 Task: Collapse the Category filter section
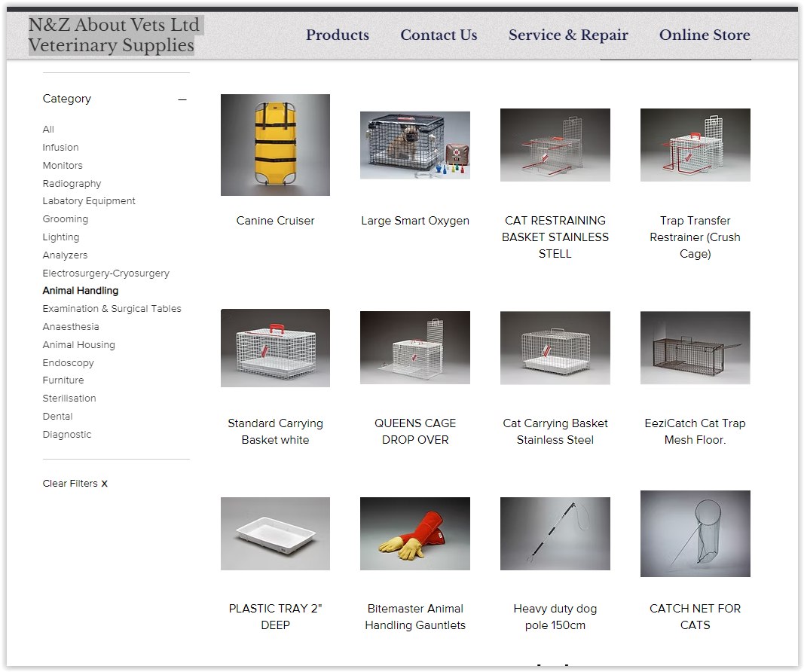pyautogui.click(x=182, y=99)
